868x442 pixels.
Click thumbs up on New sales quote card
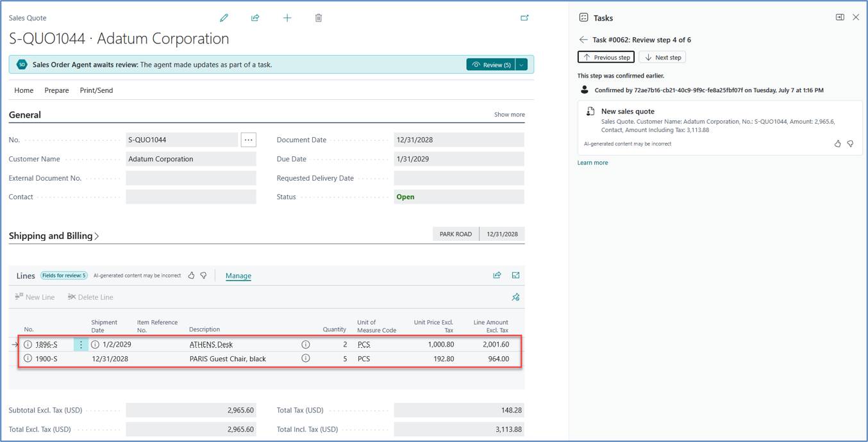coord(837,144)
